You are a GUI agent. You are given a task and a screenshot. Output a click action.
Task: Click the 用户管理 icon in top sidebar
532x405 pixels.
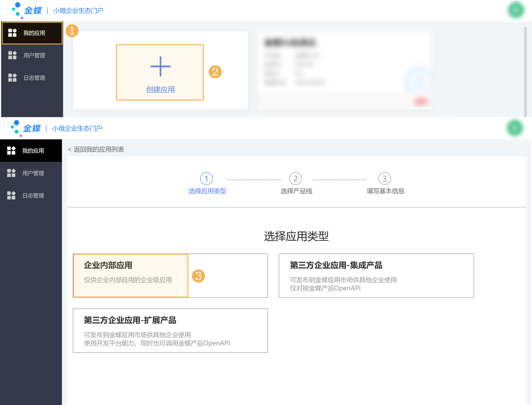12,55
